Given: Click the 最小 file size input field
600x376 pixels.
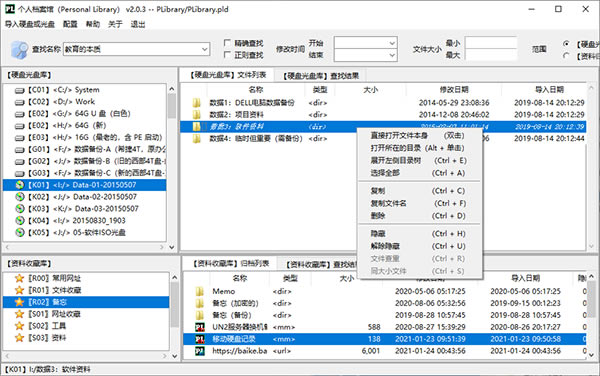Looking at the screenshot, I should 491,43.
